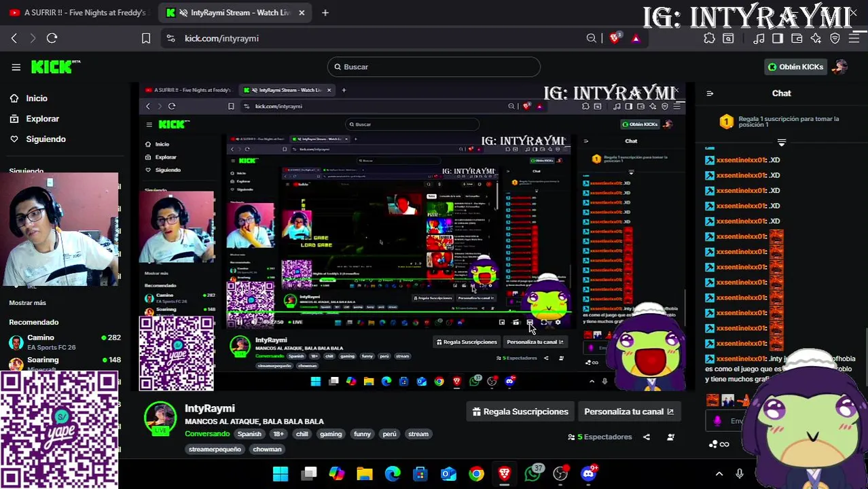
Task: Switch to the YouTube Five Nights tab
Action: [78, 12]
